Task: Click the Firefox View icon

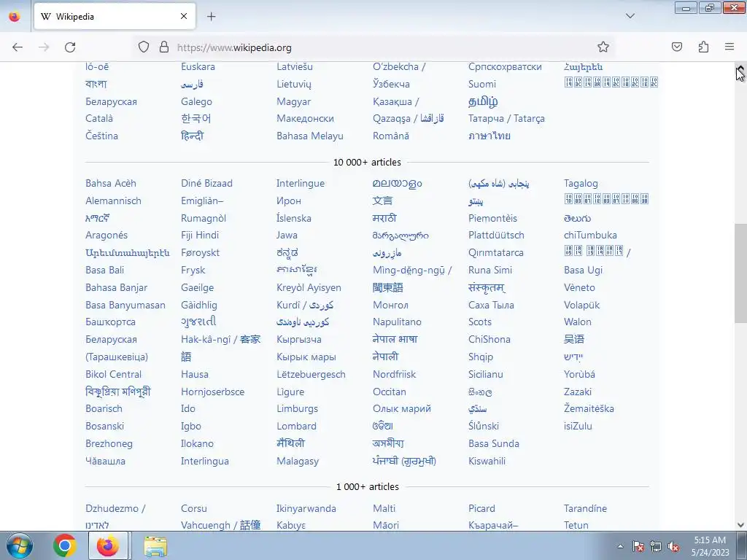Action: 15,16
